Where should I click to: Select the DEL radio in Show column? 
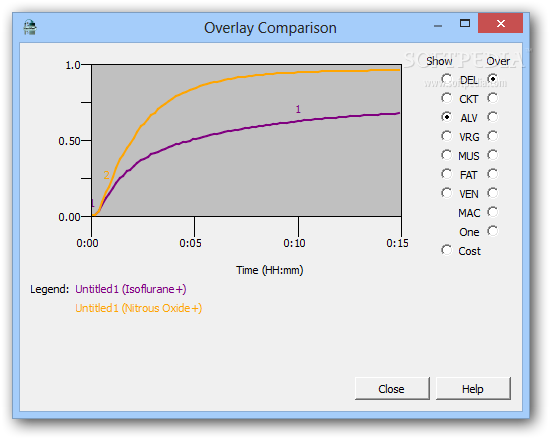[x=447, y=79]
